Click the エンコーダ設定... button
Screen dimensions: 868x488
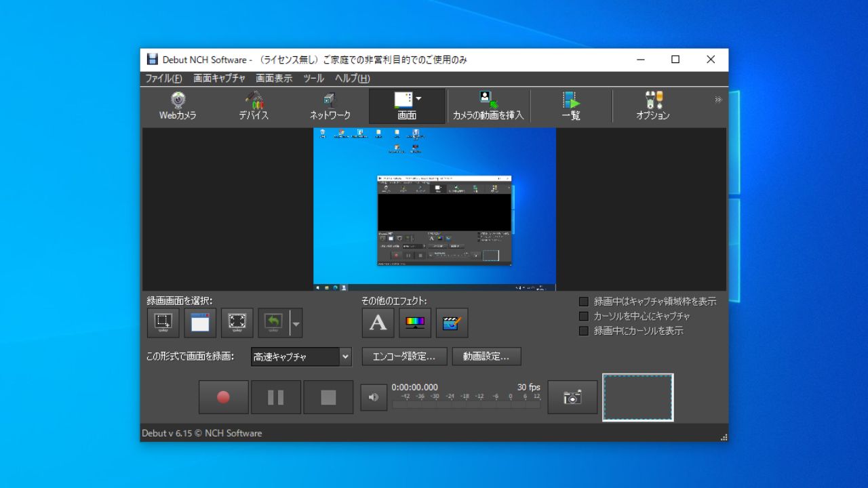404,357
